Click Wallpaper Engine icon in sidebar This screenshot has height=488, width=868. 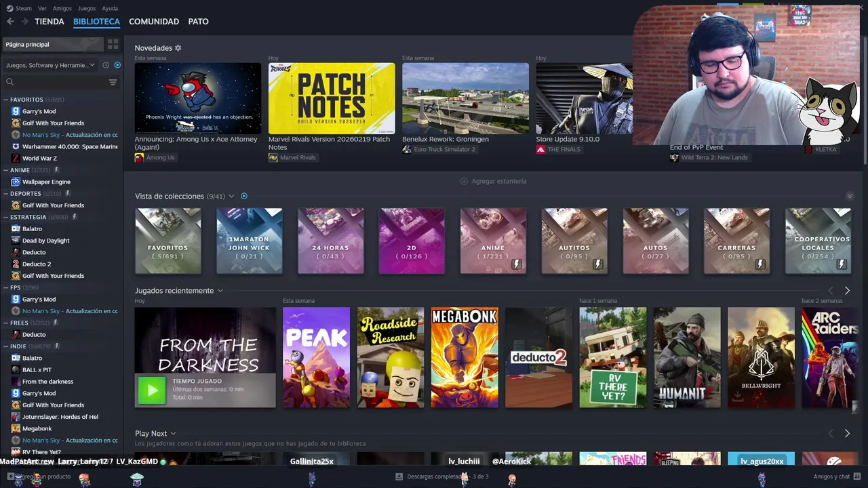16,182
